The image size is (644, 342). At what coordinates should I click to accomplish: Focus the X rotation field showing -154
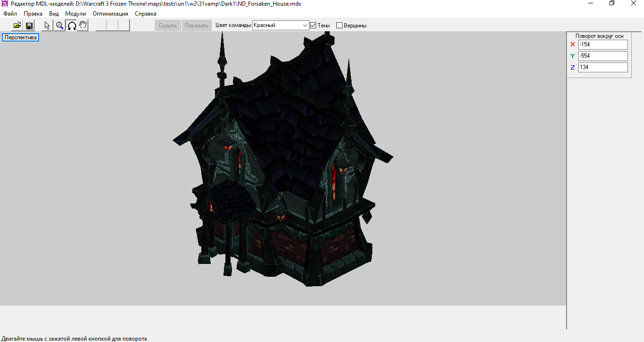pyautogui.click(x=603, y=44)
